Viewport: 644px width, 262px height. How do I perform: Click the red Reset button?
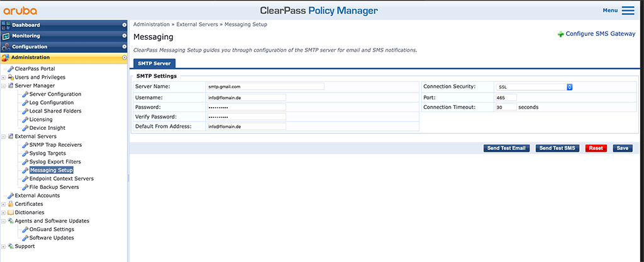(596, 148)
